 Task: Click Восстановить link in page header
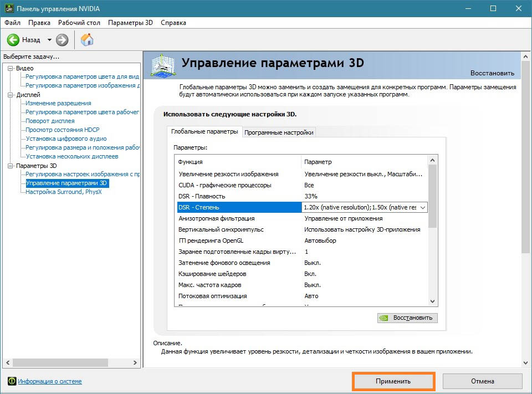[492, 73]
